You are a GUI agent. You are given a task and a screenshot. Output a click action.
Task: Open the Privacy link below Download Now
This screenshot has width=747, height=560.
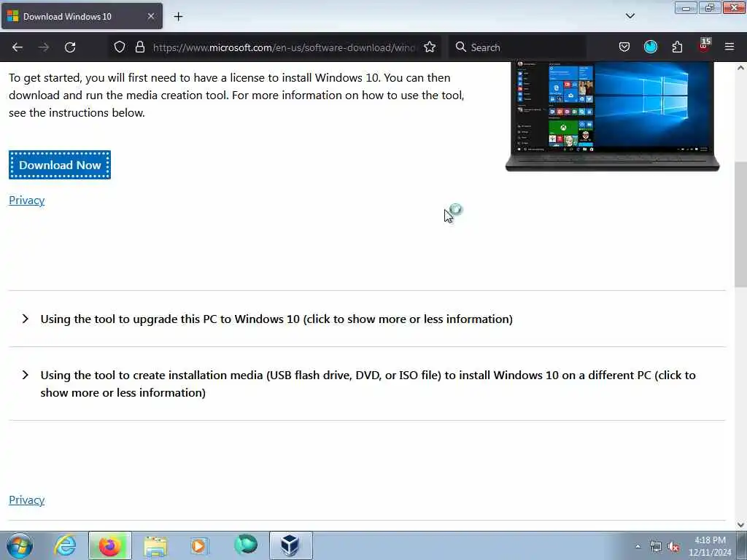27,201
